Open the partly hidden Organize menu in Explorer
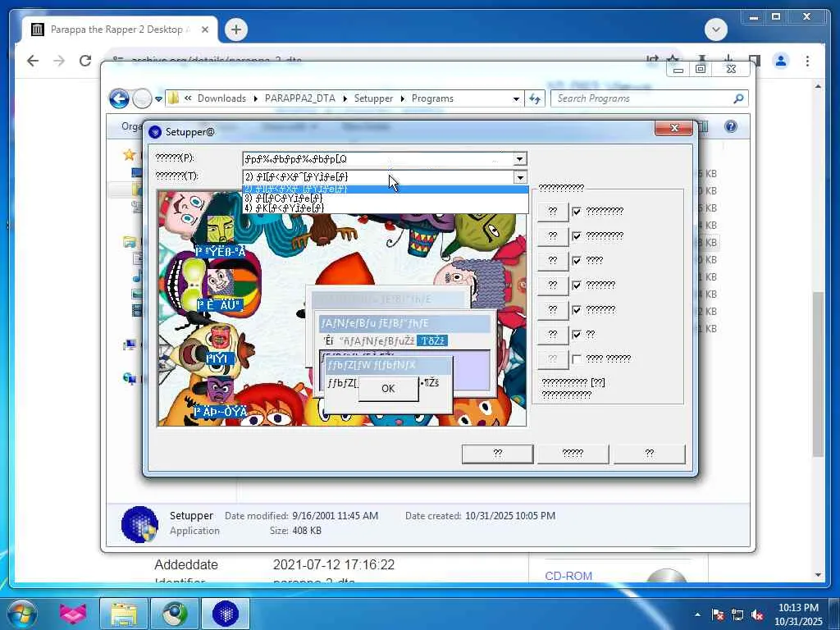 pyautogui.click(x=131, y=126)
